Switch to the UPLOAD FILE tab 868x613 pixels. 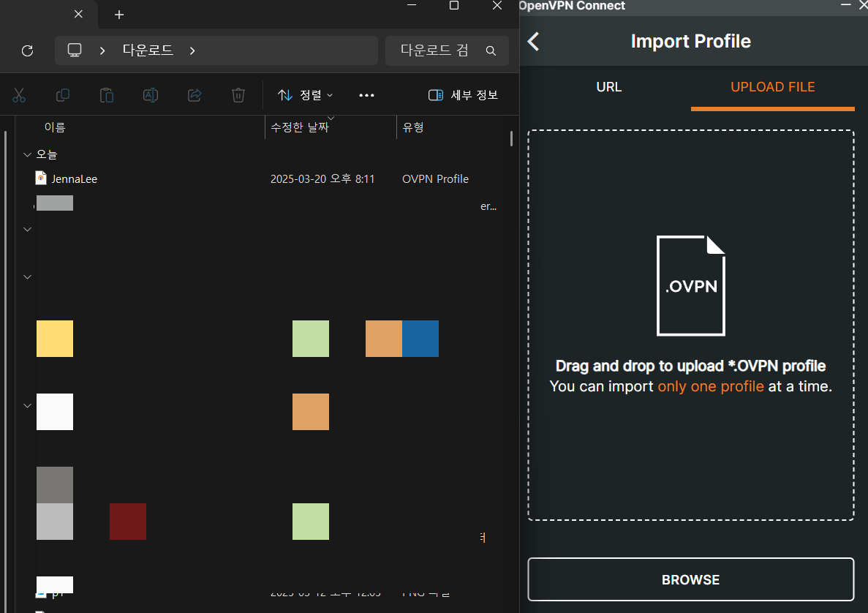[x=772, y=87]
